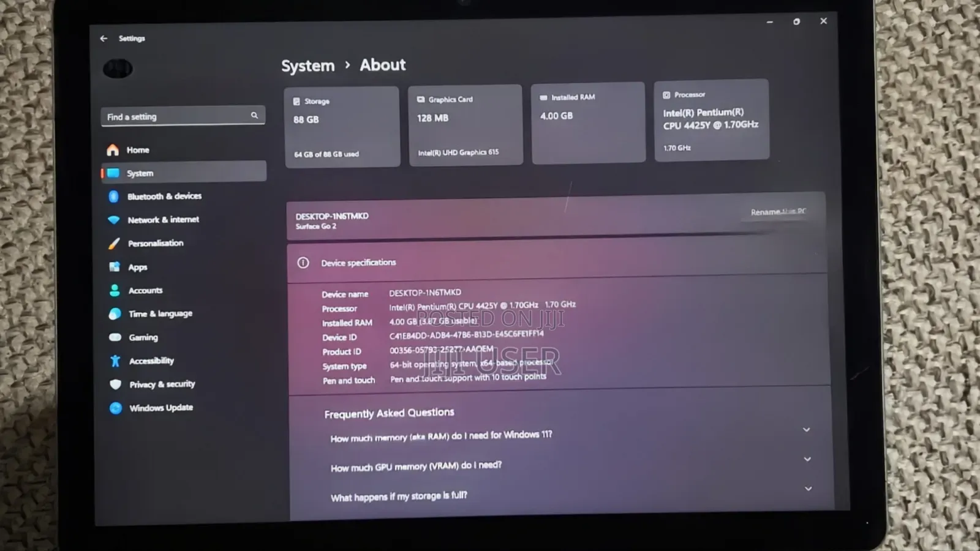This screenshot has width=980, height=551.
Task: Click the Device name DESKTOP-1N6TMKD value
Action: (425, 293)
